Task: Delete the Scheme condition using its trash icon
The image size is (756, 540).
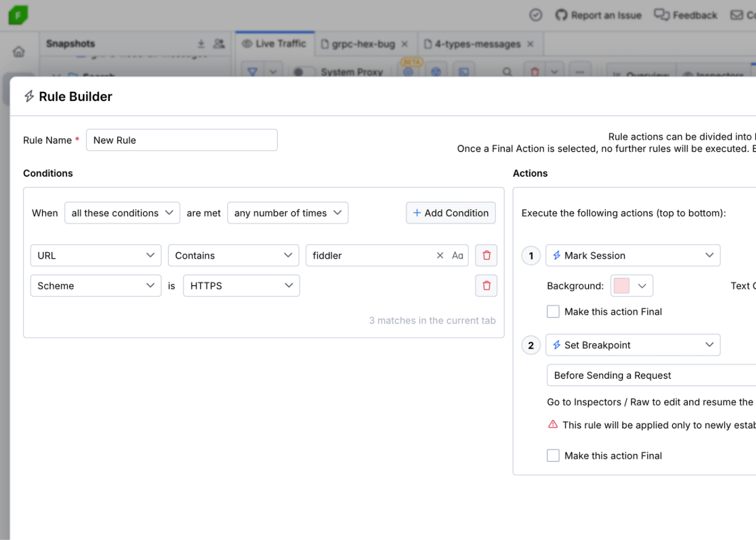Action: pos(486,286)
